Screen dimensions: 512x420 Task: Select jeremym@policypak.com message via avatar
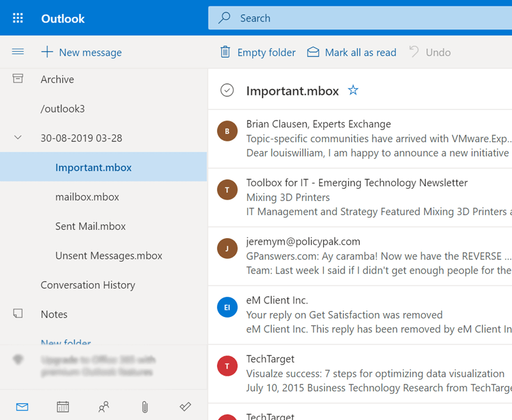[x=227, y=248]
